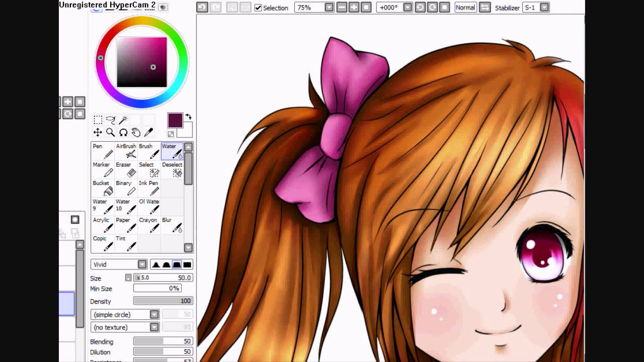This screenshot has height=362, width=644.
Task: Select the Water brush tool
Action: [172, 151]
